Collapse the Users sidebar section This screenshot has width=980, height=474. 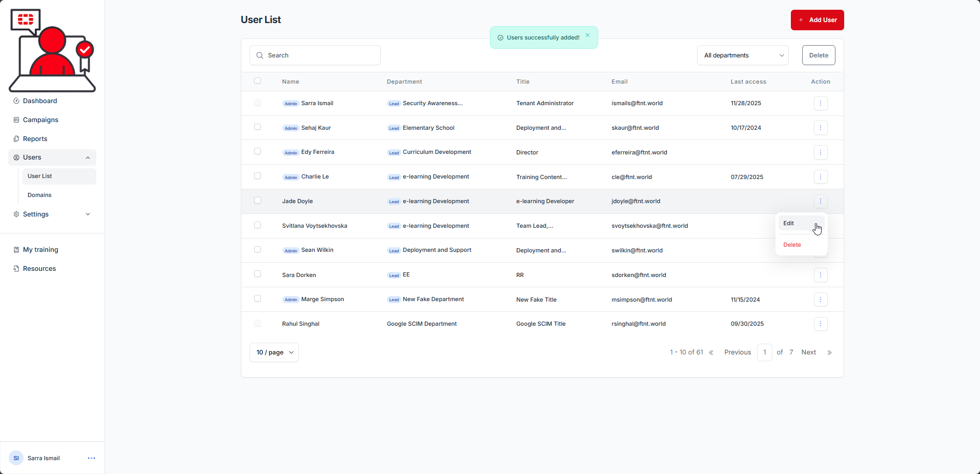52,157
